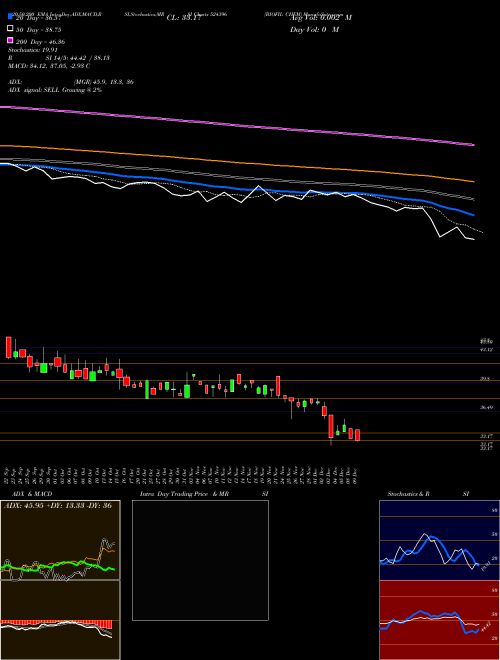This screenshot has width=500, height=660.
Task: Click 'ADX signal: SELL Growing @ 2%' text
Action: tap(55, 90)
